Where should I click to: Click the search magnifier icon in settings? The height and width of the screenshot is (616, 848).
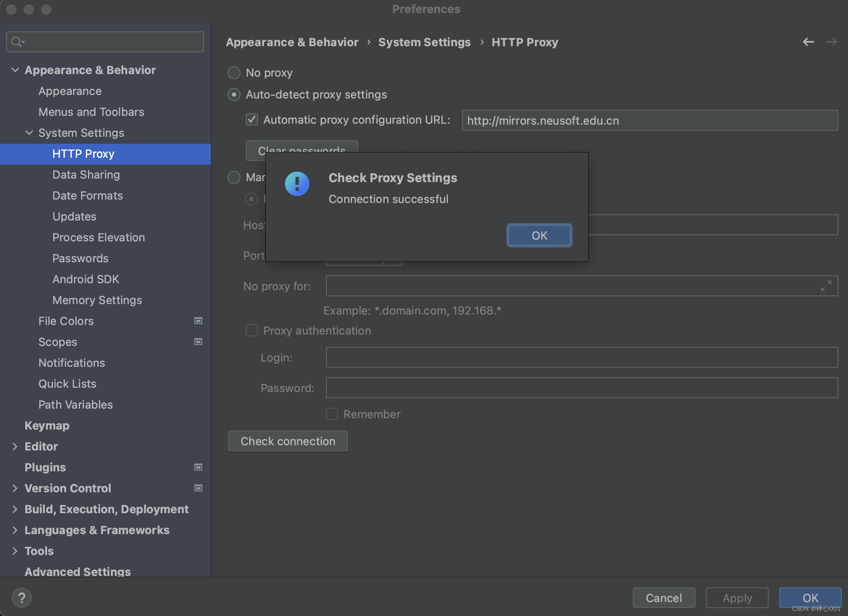pyautogui.click(x=17, y=42)
